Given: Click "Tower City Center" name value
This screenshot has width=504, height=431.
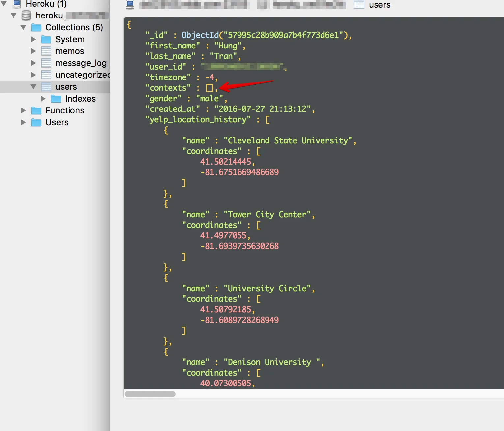Looking at the screenshot, I should click(267, 214).
